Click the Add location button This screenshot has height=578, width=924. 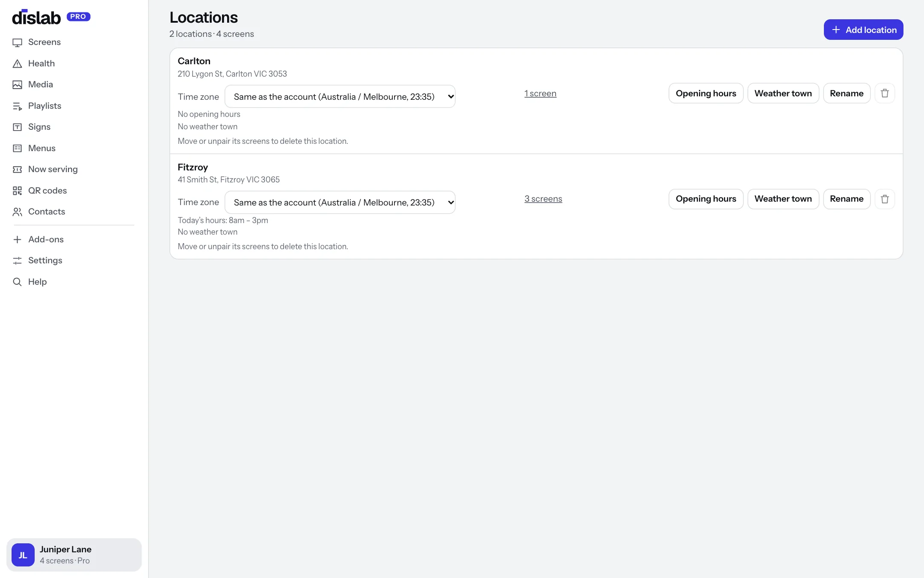863,30
